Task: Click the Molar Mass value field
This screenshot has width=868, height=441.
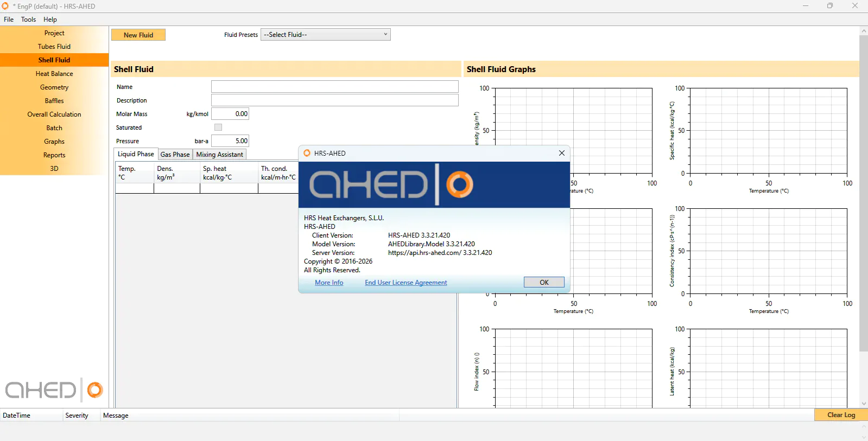Action: click(230, 114)
